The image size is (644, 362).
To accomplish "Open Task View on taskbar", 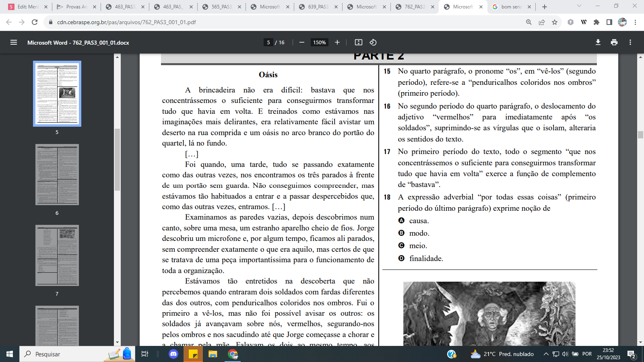I will (145, 354).
